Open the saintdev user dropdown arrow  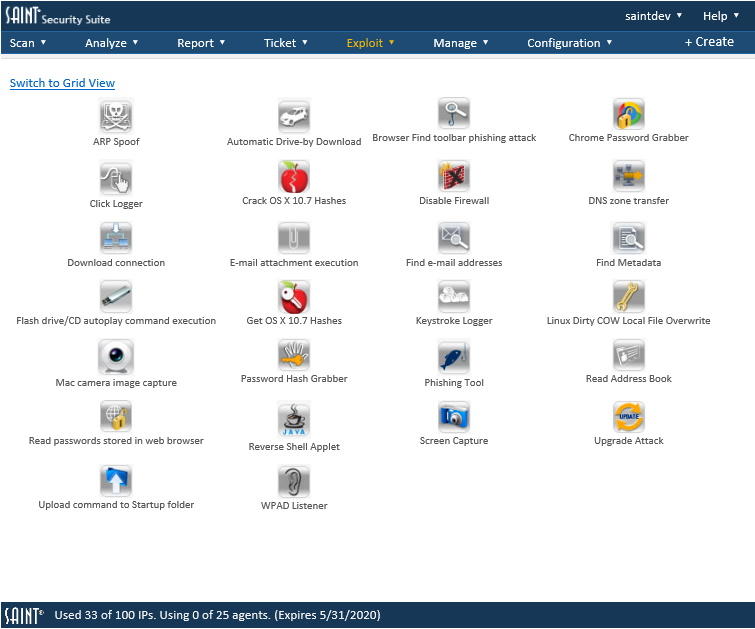click(679, 15)
